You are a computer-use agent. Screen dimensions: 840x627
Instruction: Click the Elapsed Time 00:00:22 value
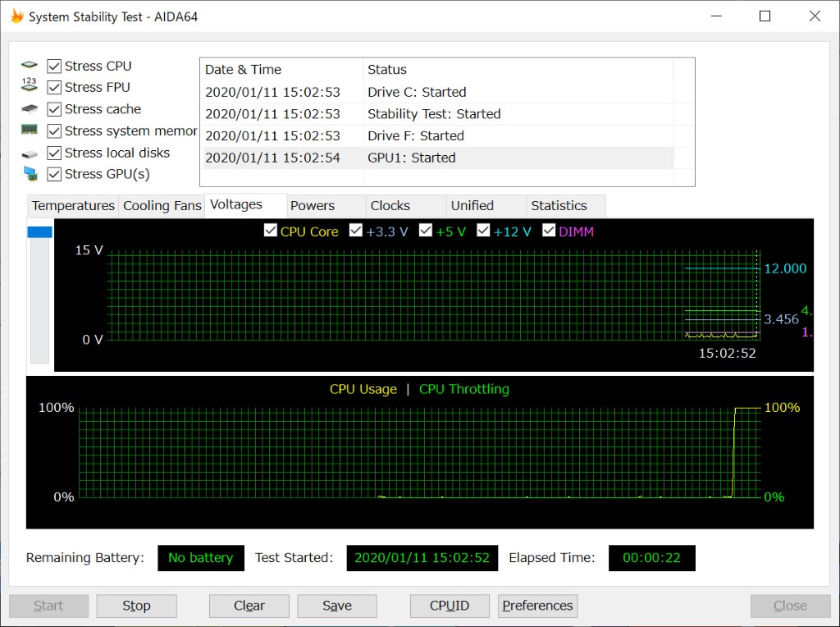point(652,558)
